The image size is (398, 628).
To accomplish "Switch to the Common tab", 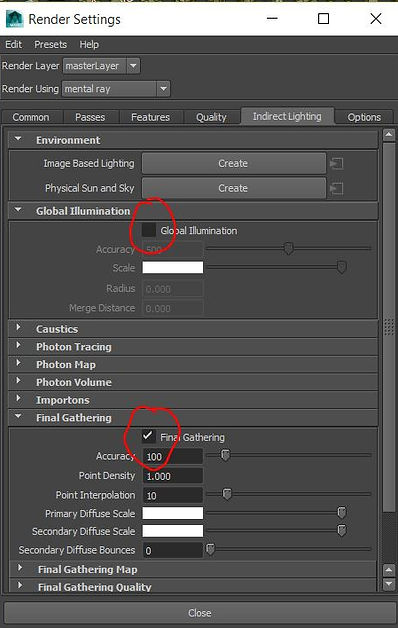I will (x=31, y=117).
